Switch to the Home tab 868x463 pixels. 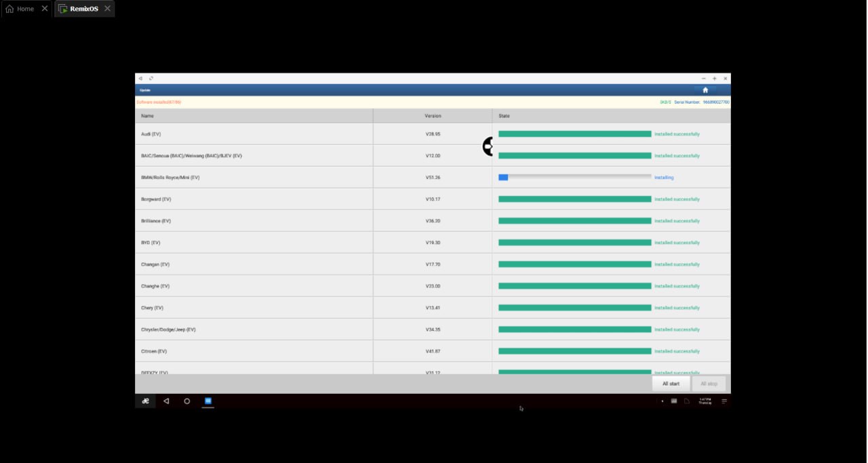point(26,9)
